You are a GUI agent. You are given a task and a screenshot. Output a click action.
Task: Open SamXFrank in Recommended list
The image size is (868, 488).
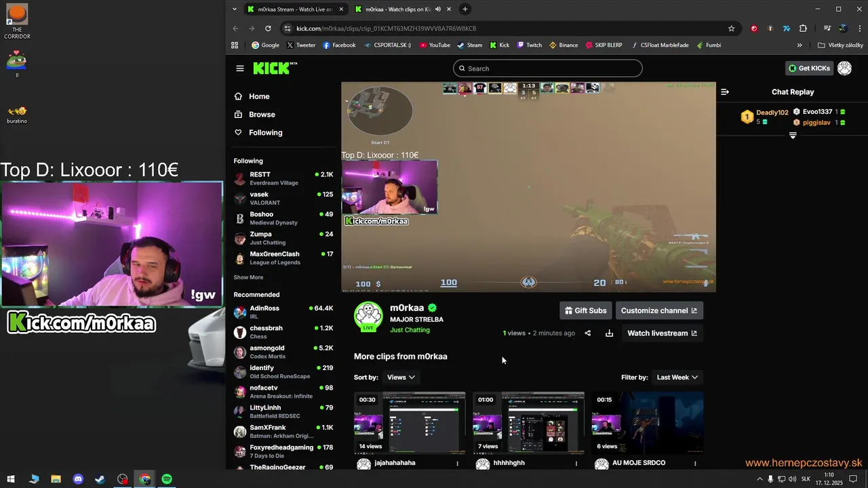(283, 431)
